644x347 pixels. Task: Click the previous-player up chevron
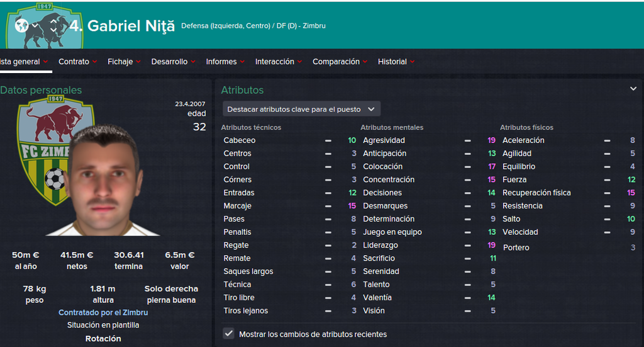(x=53, y=20)
